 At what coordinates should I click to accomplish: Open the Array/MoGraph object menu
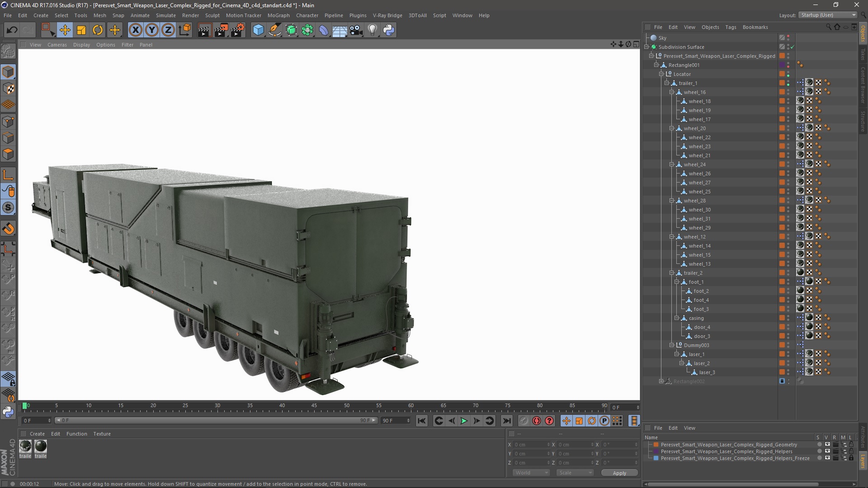click(307, 30)
